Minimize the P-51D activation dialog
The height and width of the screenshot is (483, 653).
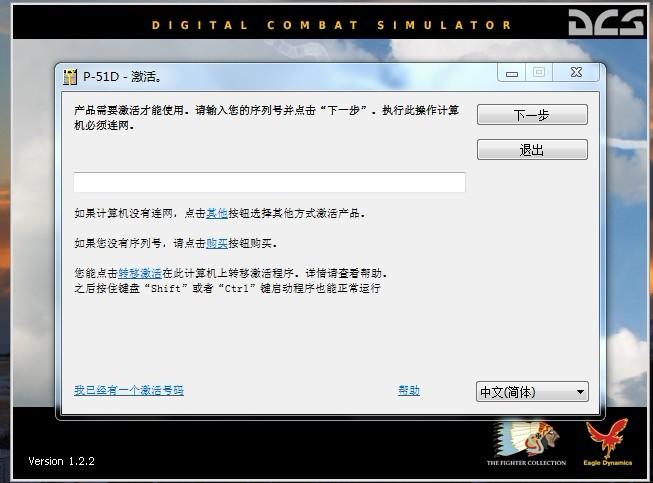click(x=512, y=73)
